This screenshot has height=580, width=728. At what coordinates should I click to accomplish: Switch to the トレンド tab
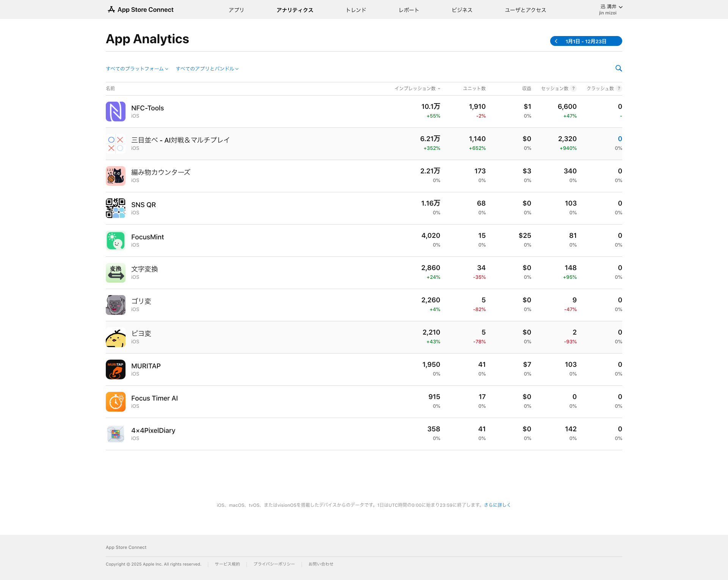pyautogui.click(x=356, y=10)
